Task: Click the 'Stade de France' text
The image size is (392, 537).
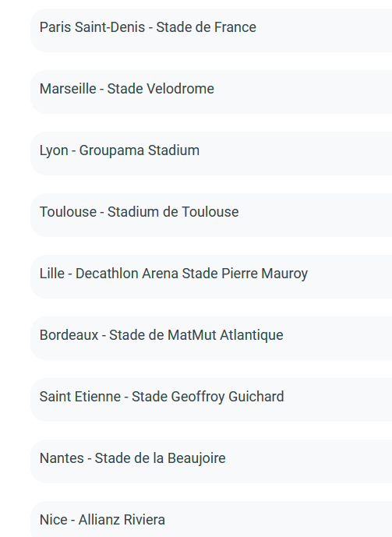Action: (x=206, y=27)
